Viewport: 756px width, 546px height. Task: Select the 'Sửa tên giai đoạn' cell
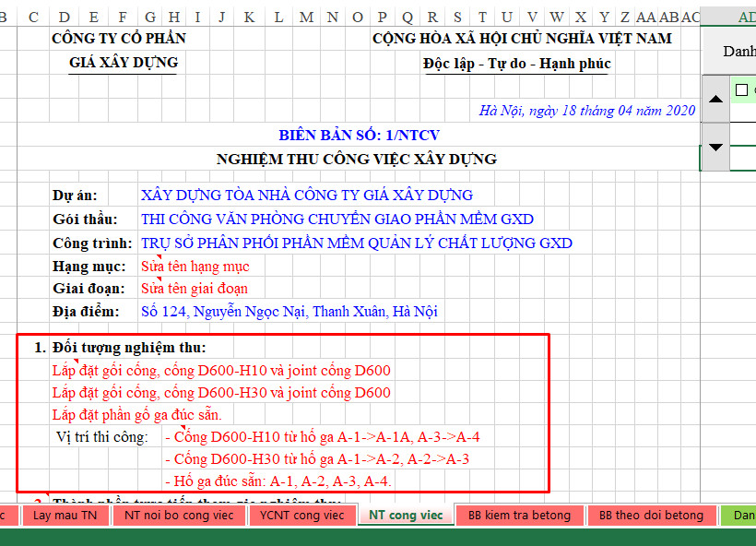click(x=195, y=289)
